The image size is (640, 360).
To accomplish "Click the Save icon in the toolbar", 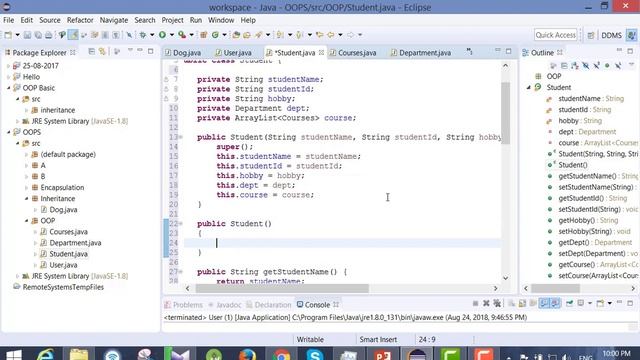I will pos(27,35).
